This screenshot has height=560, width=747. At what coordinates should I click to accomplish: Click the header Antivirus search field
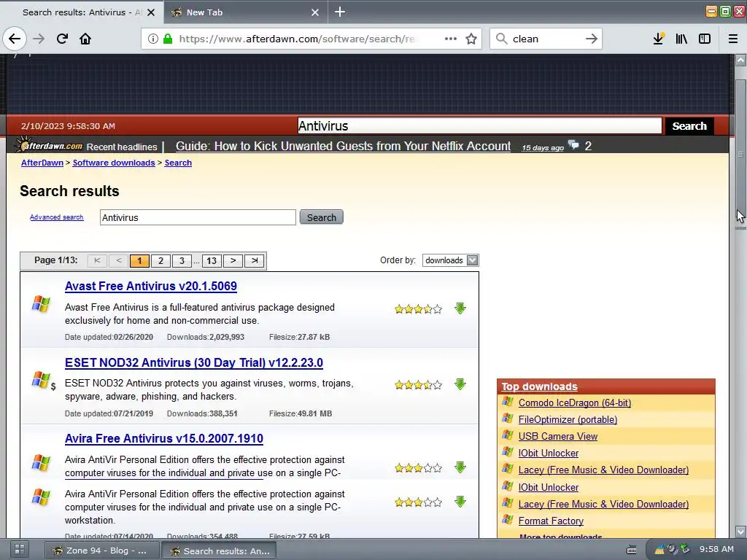click(x=480, y=126)
